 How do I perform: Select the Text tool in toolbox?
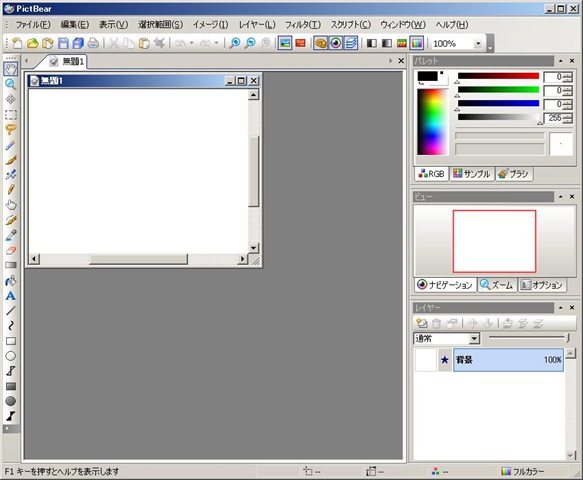tap(10, 296)
